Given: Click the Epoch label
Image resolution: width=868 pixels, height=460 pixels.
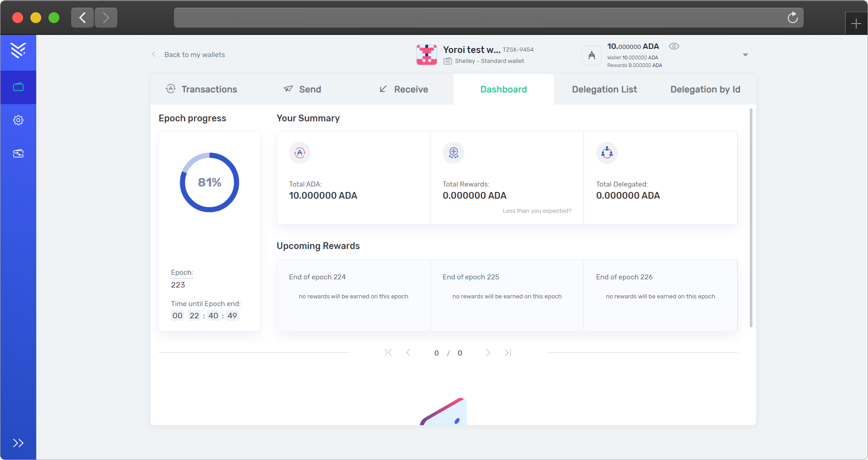Looking at the screenshot, I should click(x=182, y=273).
